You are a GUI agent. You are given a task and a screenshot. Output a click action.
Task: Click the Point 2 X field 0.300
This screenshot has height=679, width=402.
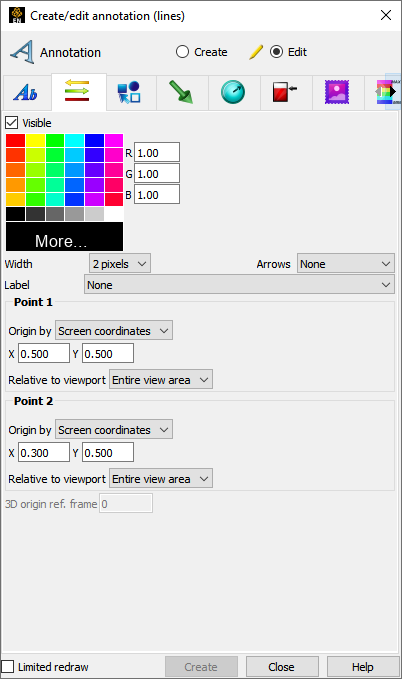coord(44,453)
